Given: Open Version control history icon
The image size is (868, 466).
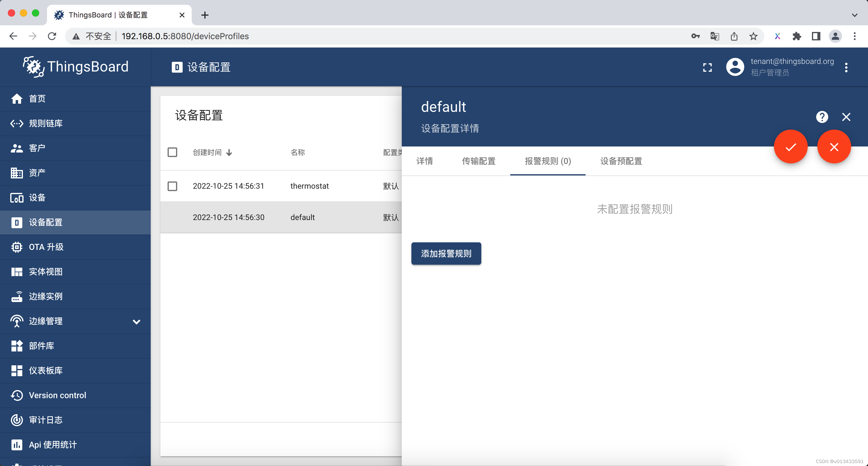Looking at the screenshot, I should coord(17,395).
